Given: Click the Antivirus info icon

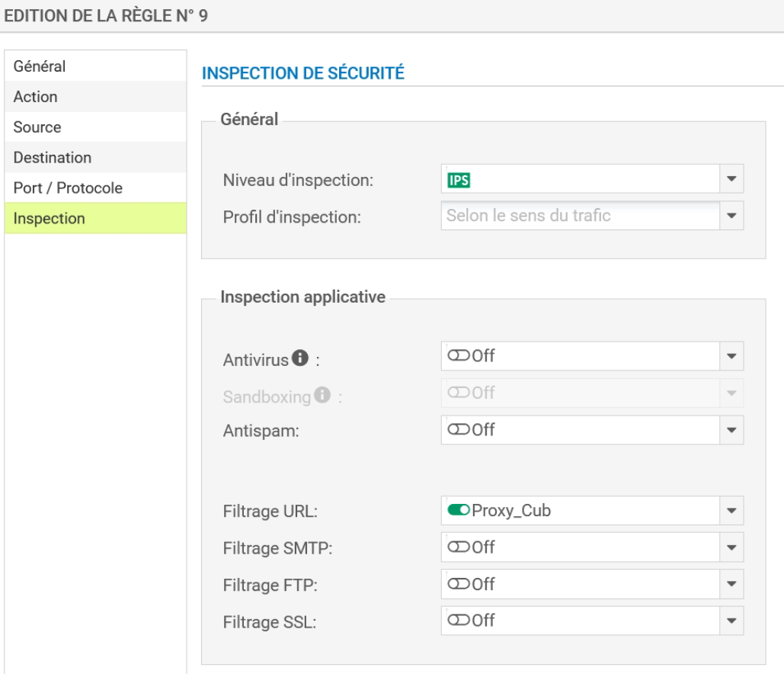Looking at the screenshot, I should 300,358.
